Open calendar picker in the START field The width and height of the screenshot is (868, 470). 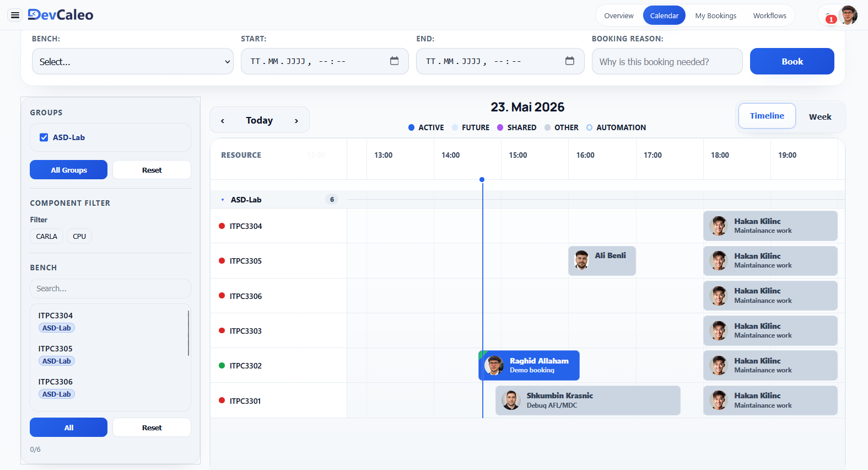[x=394, y=61]
